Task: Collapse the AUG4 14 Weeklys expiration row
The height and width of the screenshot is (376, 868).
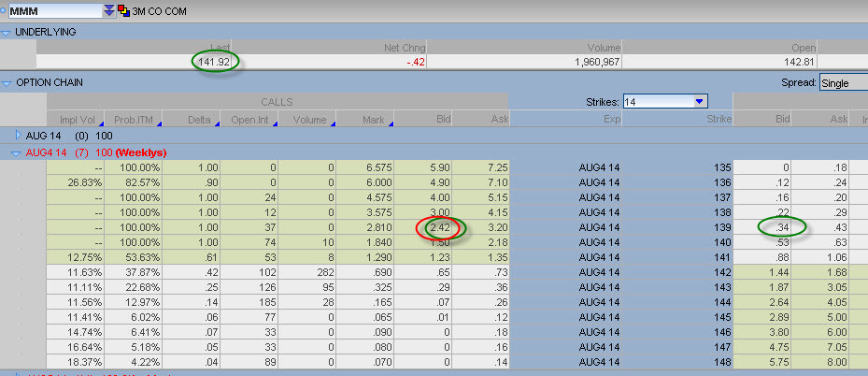Action: click(x=18, y=152)
